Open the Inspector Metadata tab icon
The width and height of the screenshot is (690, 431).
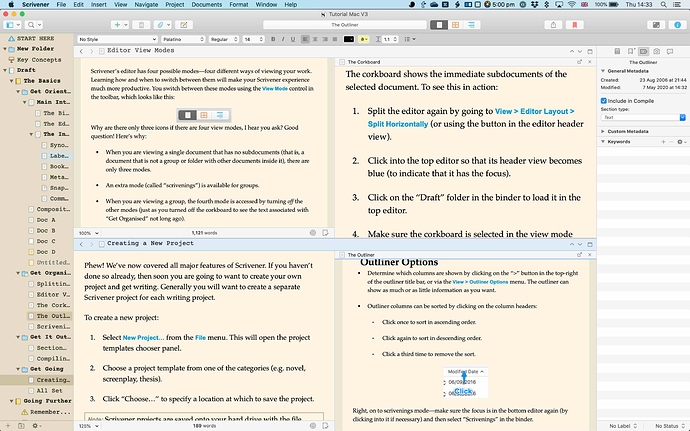point(643,52)
